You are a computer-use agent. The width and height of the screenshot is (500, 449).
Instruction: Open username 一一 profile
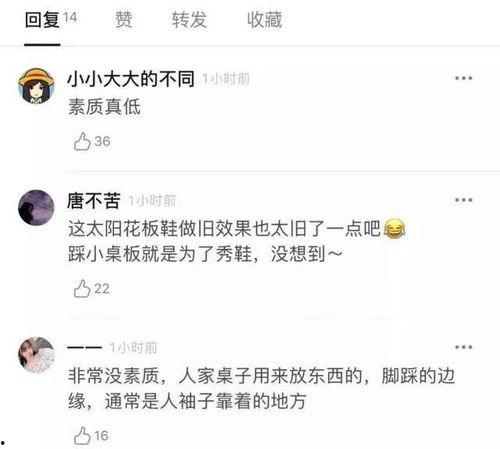pyautogui.click(x=84, y=347)
